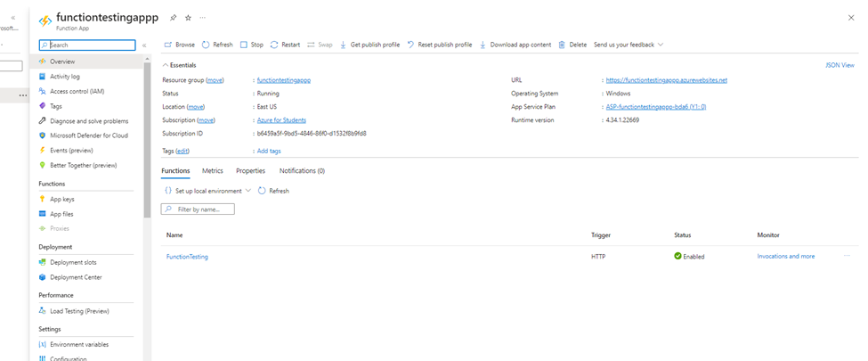This screenshot has width=868, height=361.
Task: Open more options ellipsis beside title
Action: coord(203,18)
